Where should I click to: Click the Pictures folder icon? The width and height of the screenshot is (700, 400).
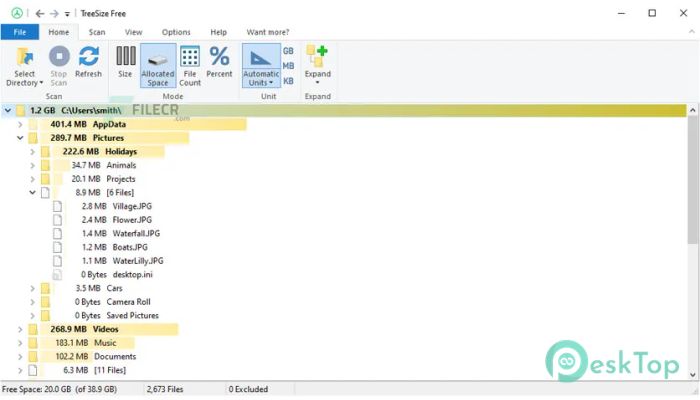coord(33,138)
